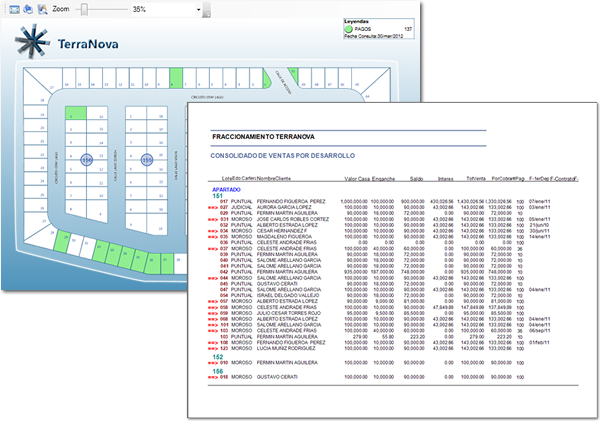Click the red arrow marker beside lot 037
The width and height of the screenshot is (600, 422).
pos(212,249)
